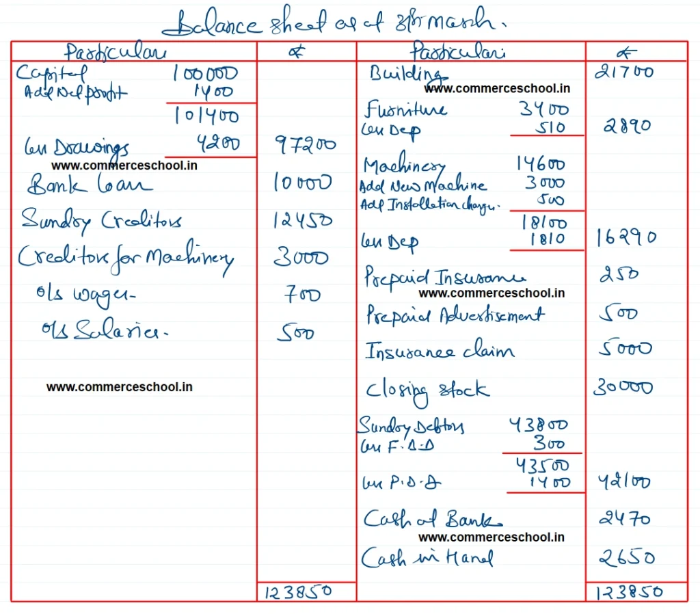Click the watermark link below Building
This screenshot has width=700, height=614.
click(496, 88)
